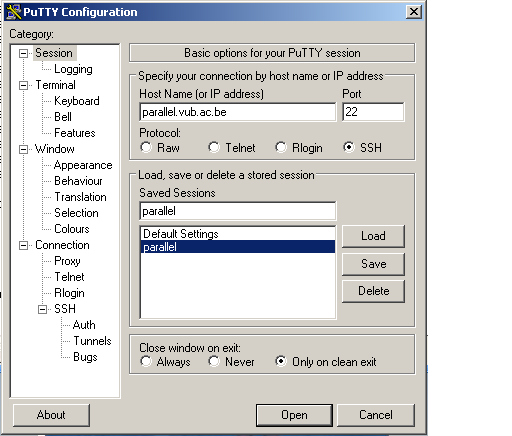Click the Cancel button
512x436 pixels.
pyautogui.click(x=376, y=415)
